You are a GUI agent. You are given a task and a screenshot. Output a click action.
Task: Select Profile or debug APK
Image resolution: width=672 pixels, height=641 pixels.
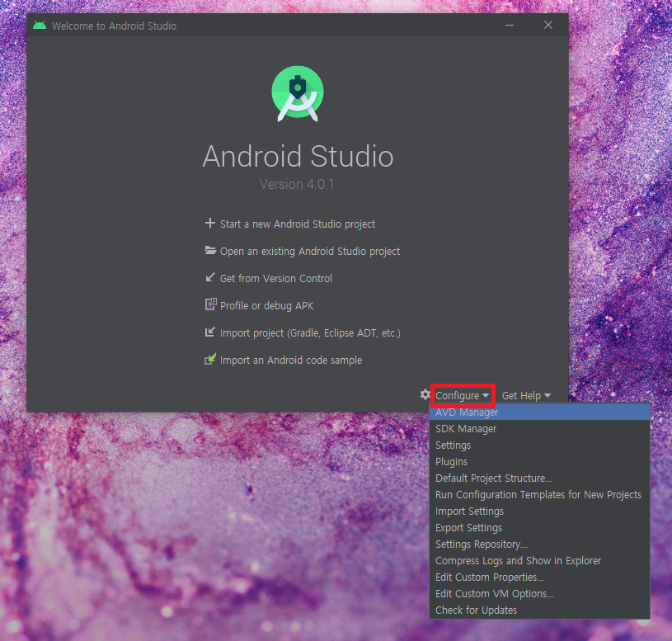tap(266, 306)
